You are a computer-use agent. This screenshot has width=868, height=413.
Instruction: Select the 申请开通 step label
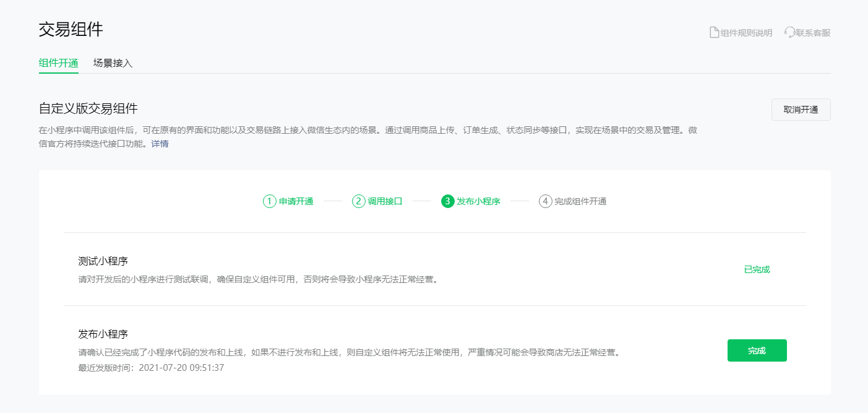click(296, 201)
